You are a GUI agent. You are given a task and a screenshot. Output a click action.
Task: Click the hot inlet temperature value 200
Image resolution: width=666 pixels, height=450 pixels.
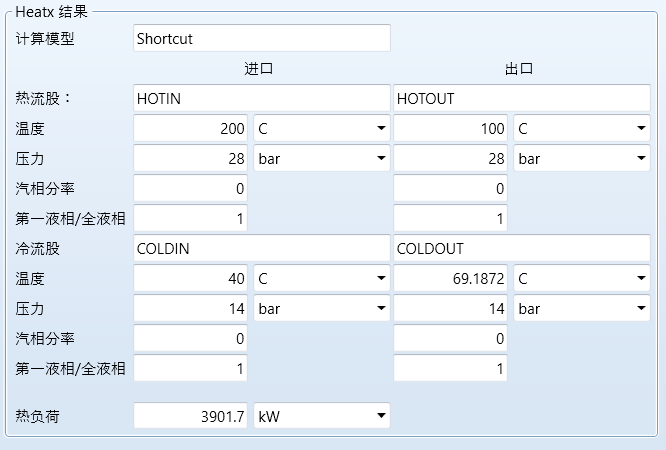pyautogui.click(x=190, y=129)
